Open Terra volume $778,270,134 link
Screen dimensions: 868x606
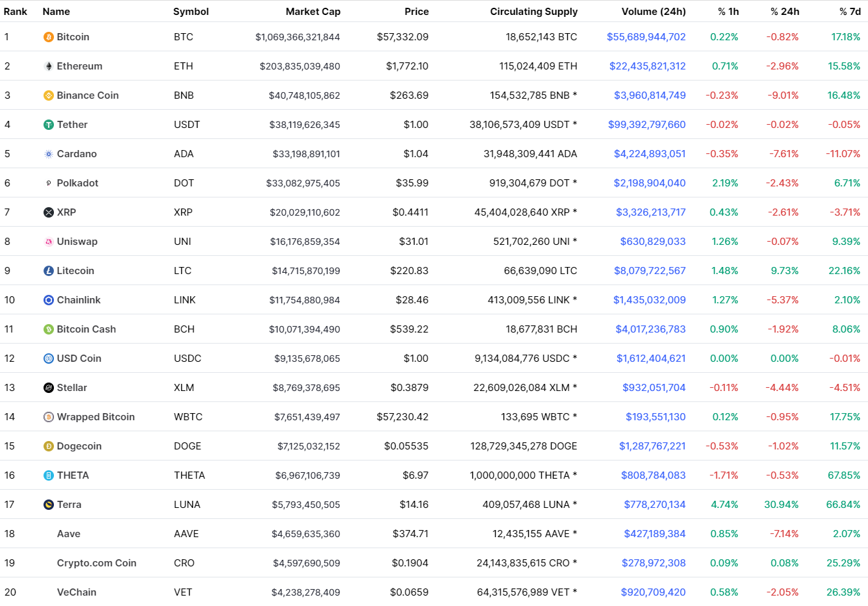coord(655,505)
